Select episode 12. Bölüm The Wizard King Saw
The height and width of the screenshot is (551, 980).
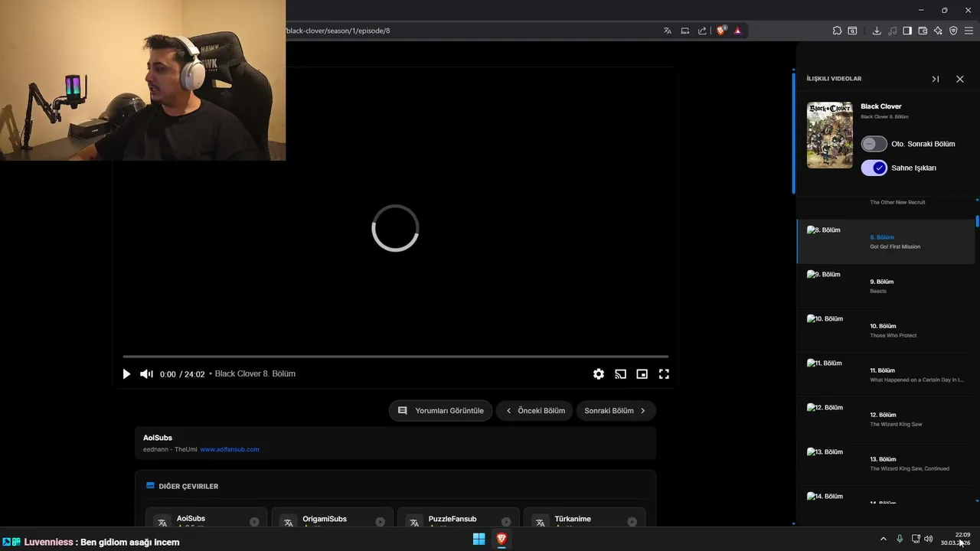pos(886,419)
